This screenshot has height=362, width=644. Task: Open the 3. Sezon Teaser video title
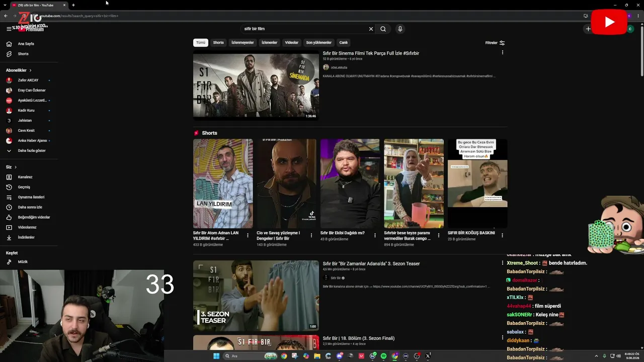coord(371,263)
